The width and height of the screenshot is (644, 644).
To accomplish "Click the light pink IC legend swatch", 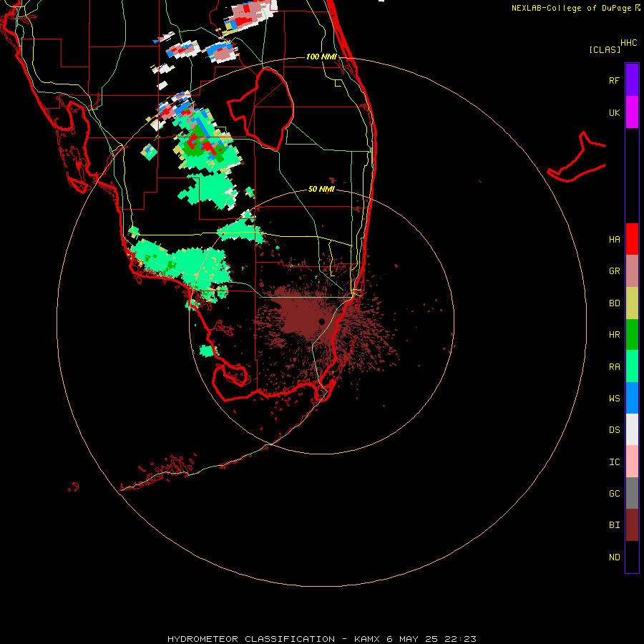I will click(x=632, y=462).
